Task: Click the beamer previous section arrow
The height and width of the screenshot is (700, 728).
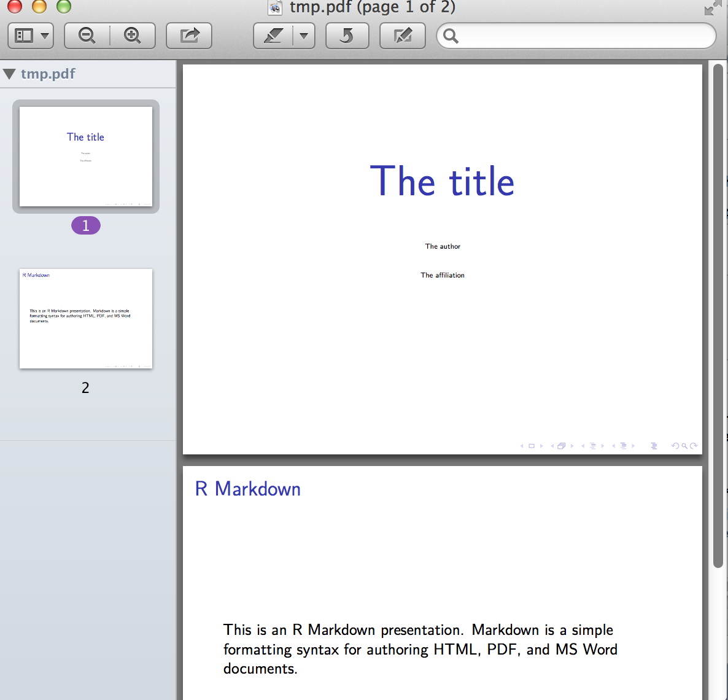Action: pos(613,446)
